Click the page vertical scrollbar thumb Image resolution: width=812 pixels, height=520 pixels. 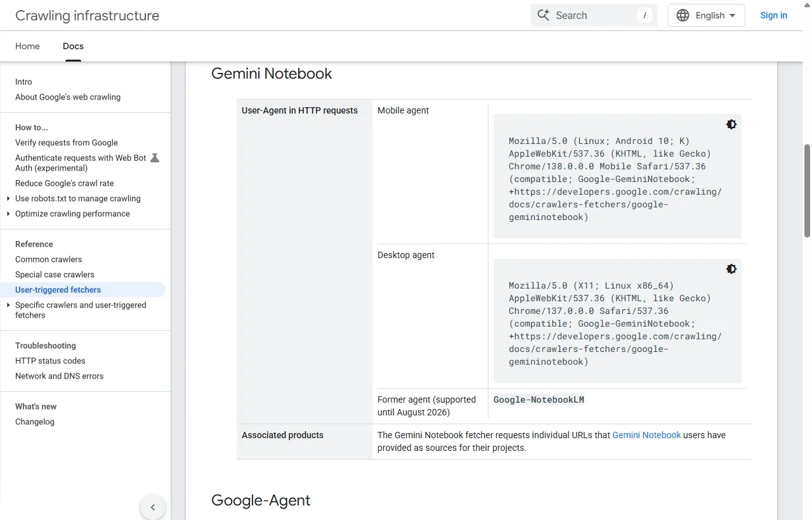pyautogui.click(x=807, y=190)
